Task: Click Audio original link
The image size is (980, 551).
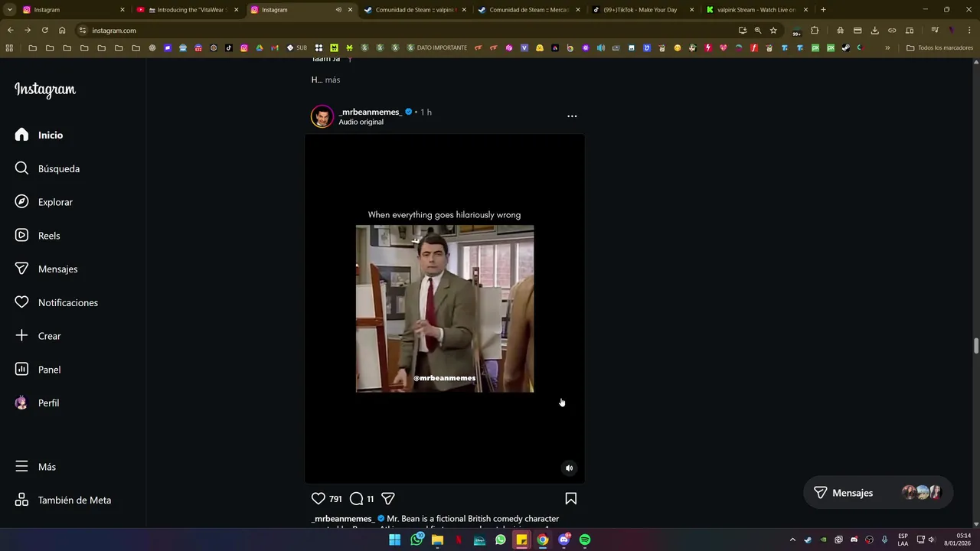Action: point(361,122)
